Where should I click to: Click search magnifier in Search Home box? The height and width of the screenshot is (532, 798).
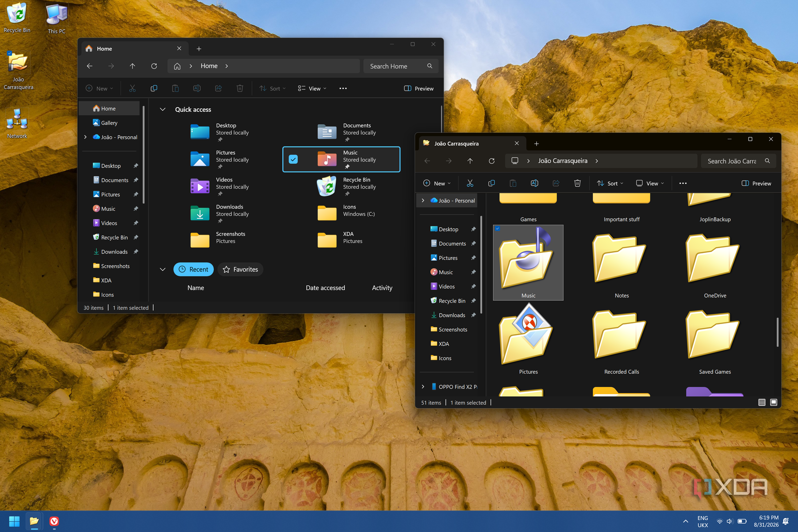[x=429, y=66]
